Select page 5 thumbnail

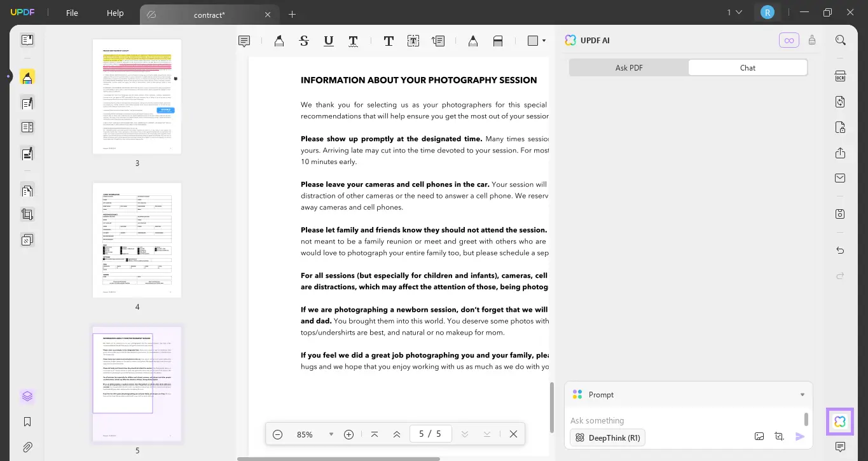point(137,384)
